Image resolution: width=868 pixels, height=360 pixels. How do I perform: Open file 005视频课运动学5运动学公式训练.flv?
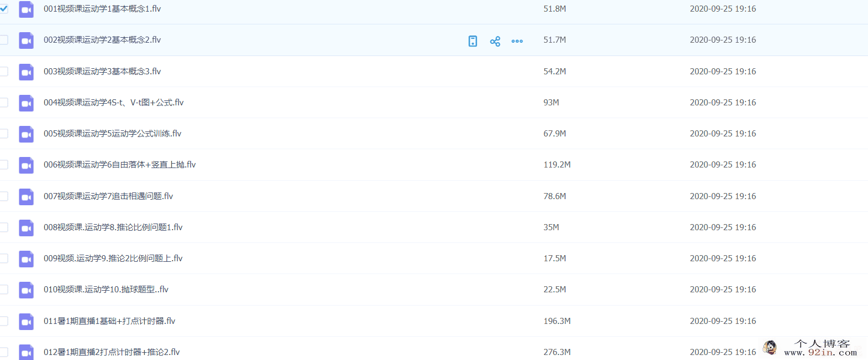point(113,133)
